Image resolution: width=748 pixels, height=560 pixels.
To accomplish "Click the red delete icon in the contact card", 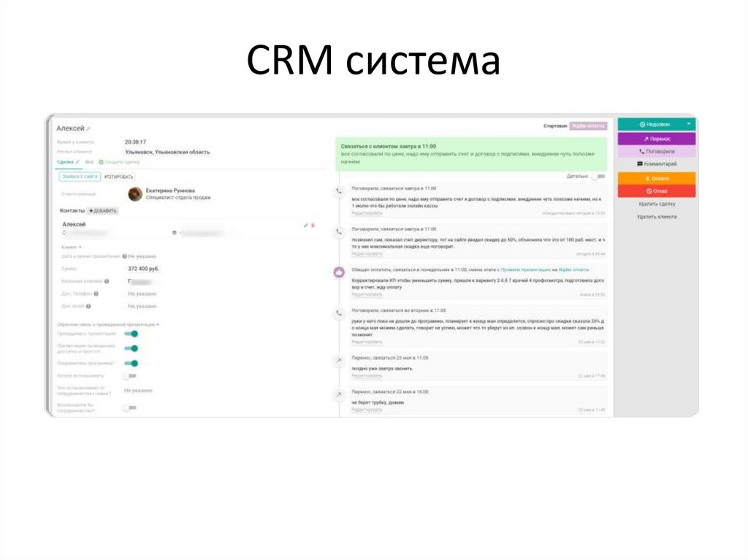I will coord(313,225).
